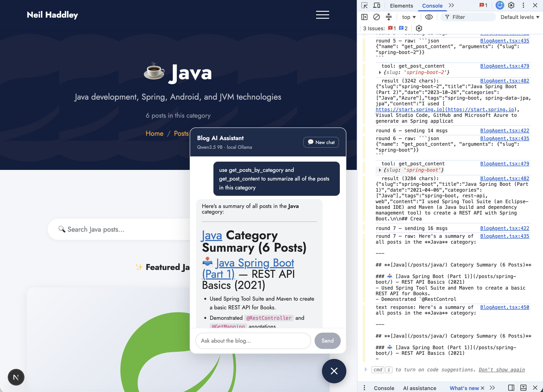This screenshot has width=543, height=392.
Task: Click the 'round 7 – sending 16 msgs' log line
Action: (411, 228)
